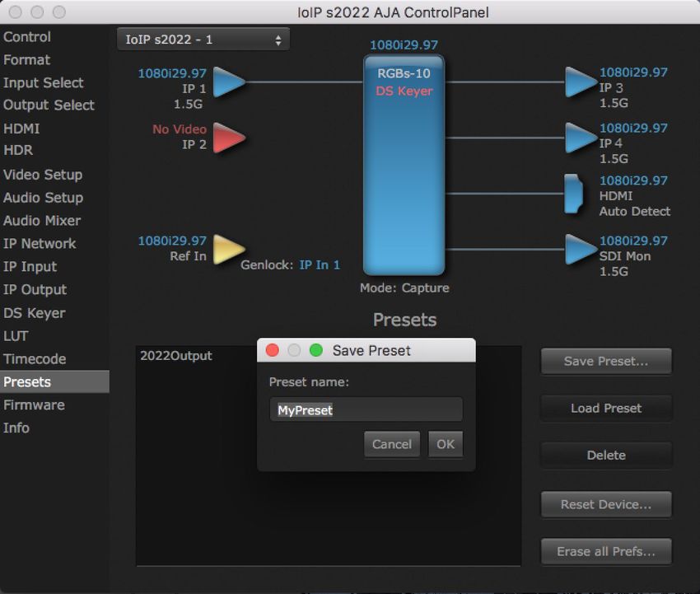Click the Delete preset button

coord(606,455)
